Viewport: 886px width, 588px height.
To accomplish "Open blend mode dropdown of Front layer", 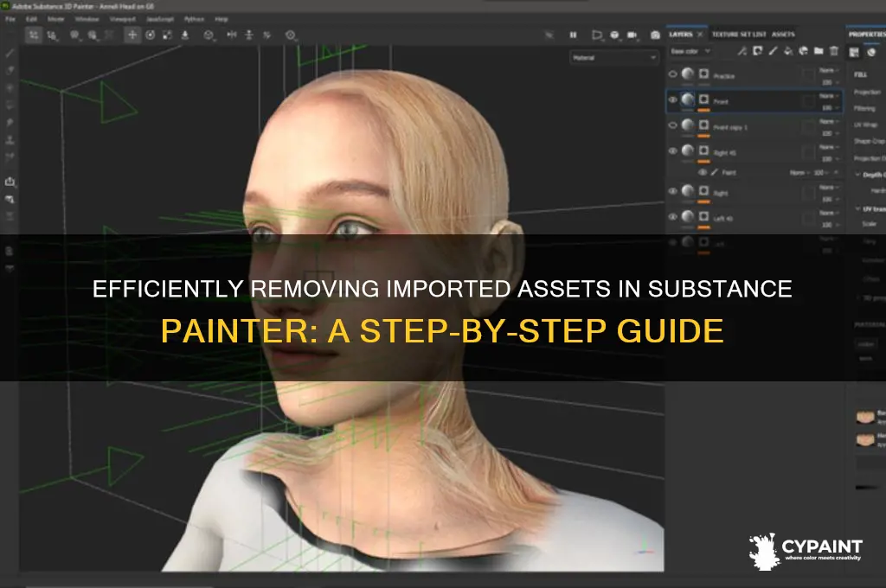I will [829, 96].
